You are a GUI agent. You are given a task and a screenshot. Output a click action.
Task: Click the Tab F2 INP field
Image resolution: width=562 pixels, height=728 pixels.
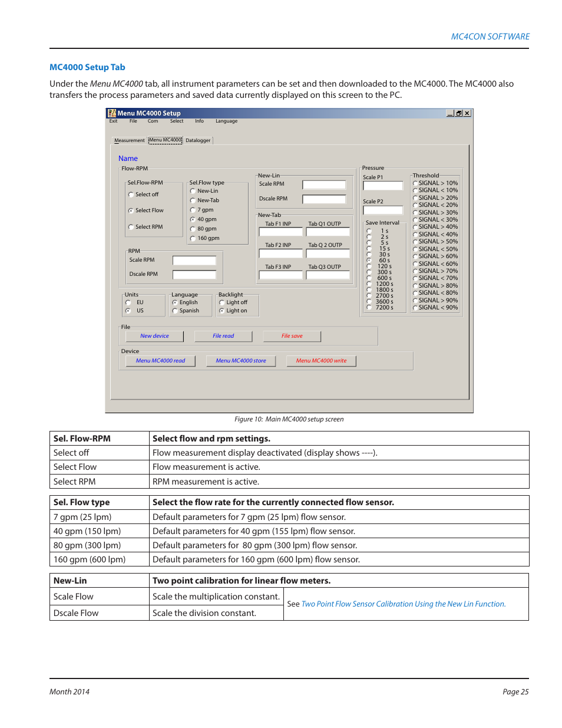pyautogui.click(x=281, y=253)
